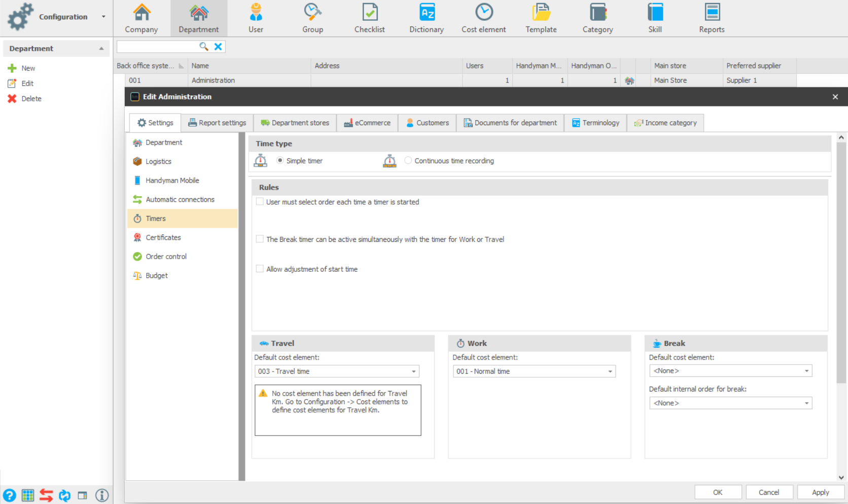Viewport: 848px width, 504px height.
Task: Select the Simple timer radio button
Action: (x=280, y=160)
